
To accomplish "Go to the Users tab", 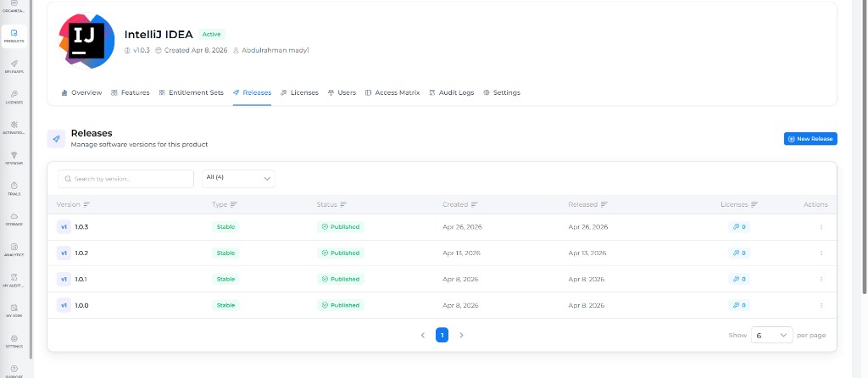I will pos(342,93).
